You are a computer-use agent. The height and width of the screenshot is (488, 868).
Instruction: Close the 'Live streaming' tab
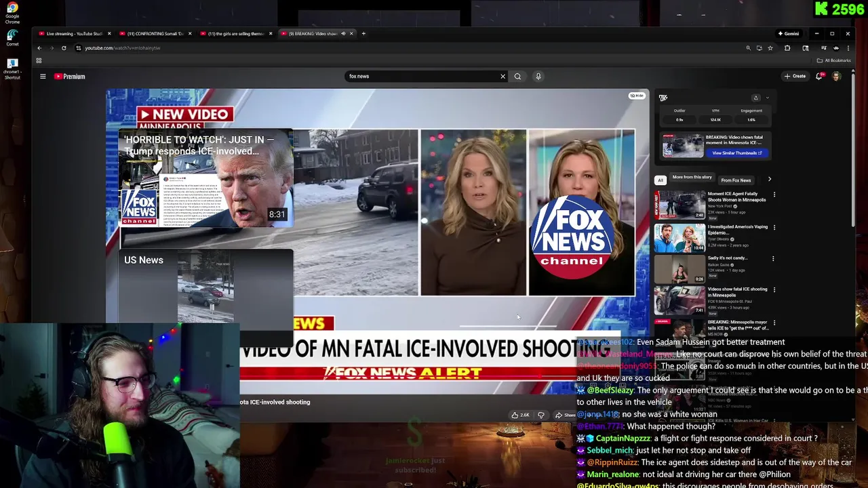coord(109,33)
